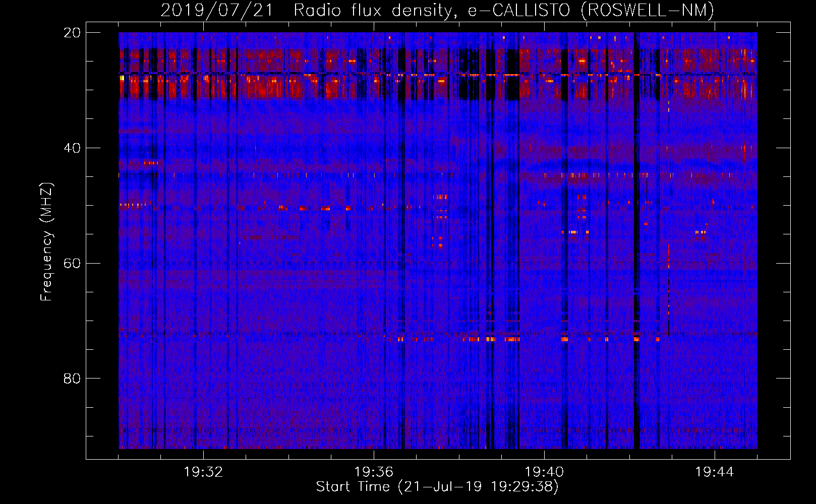Click the 19:40 time tick label
This screenshot has height=504, width=816.
coord(544,472)
